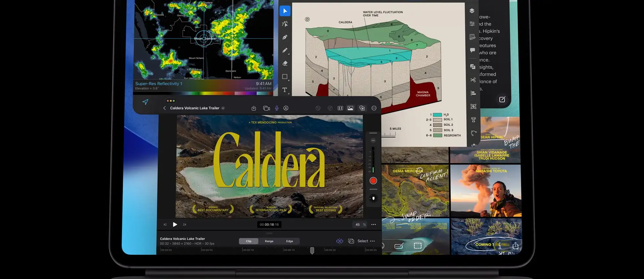Select the Text tool in left toolbar
Image resolution: width=644 pixels, height=279 pixels.
pyautogui.click(x=285, y=90)
